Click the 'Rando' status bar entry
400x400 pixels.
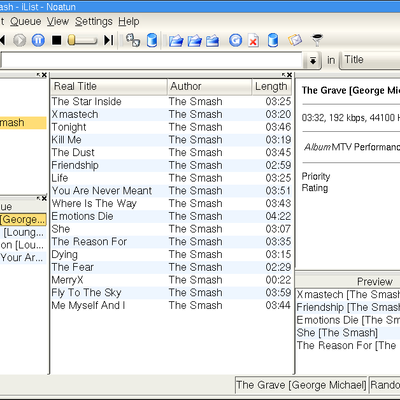coord(385,385)
